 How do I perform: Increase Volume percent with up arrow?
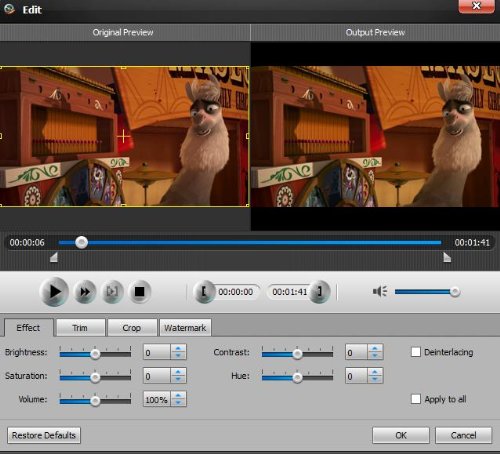pyautogui.click(x=178, y=395)
